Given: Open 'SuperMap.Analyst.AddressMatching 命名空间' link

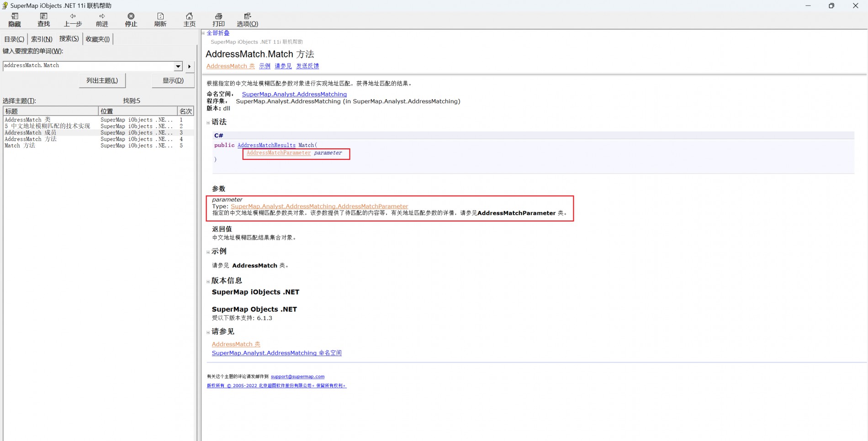Looking at the screenshot, I should click(277, 353).
